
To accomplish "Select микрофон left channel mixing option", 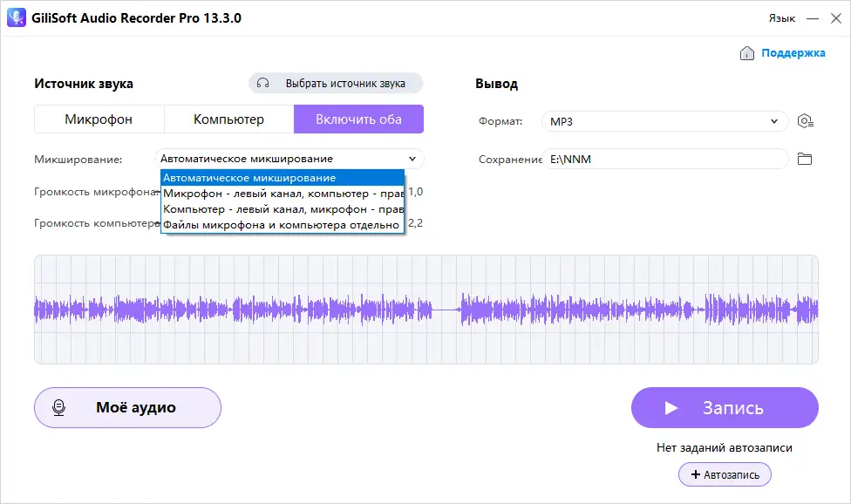I will (281, 193).
